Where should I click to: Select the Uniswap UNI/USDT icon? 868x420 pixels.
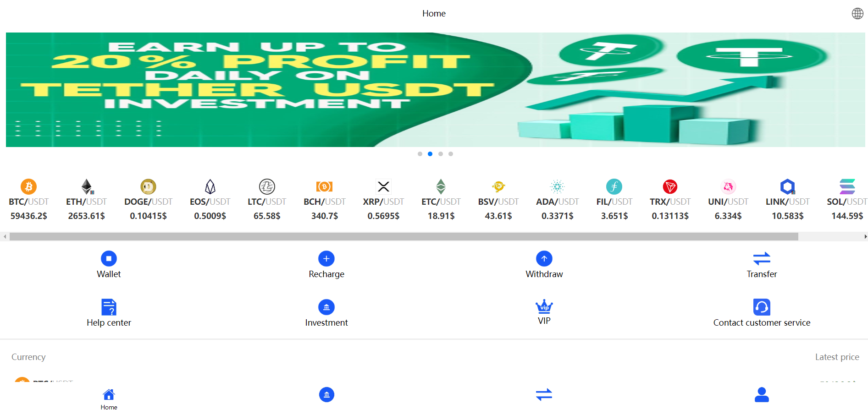(x=728, y=186)
